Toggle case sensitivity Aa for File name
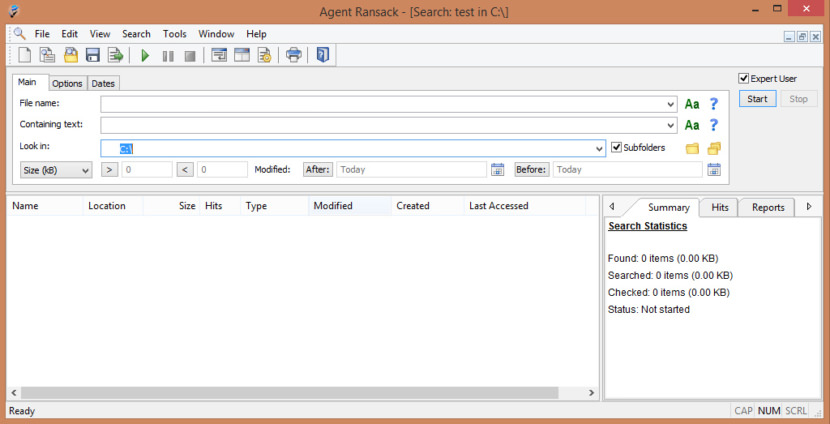The image size is (830, 424). 692,104
